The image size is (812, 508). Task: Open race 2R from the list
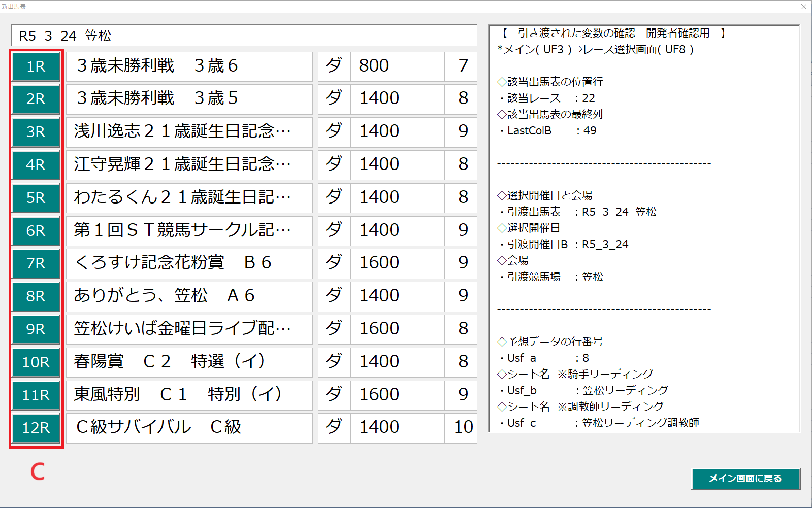(36, 99)
